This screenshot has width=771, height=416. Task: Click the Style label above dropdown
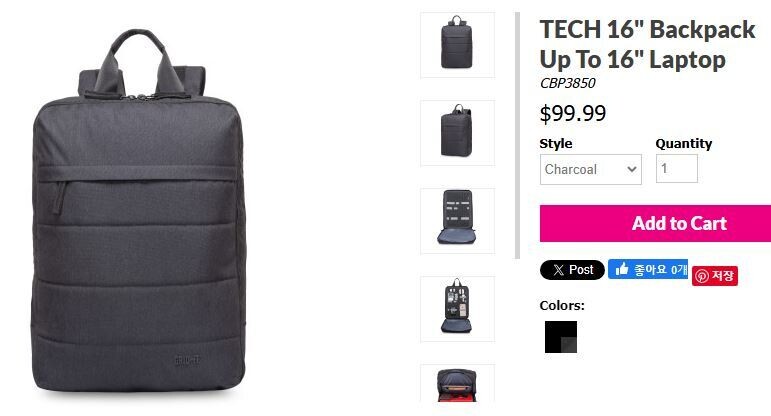click(x=556, y=144)
